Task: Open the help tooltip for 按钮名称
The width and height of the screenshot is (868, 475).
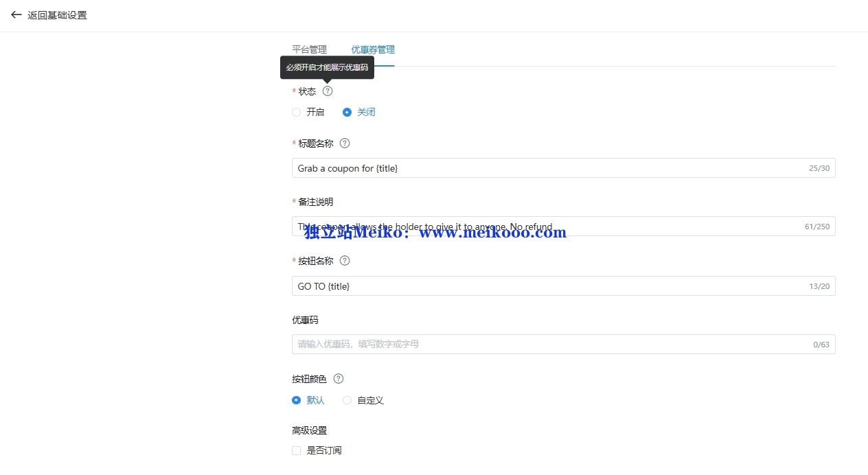Action: [x=345, y=260]
